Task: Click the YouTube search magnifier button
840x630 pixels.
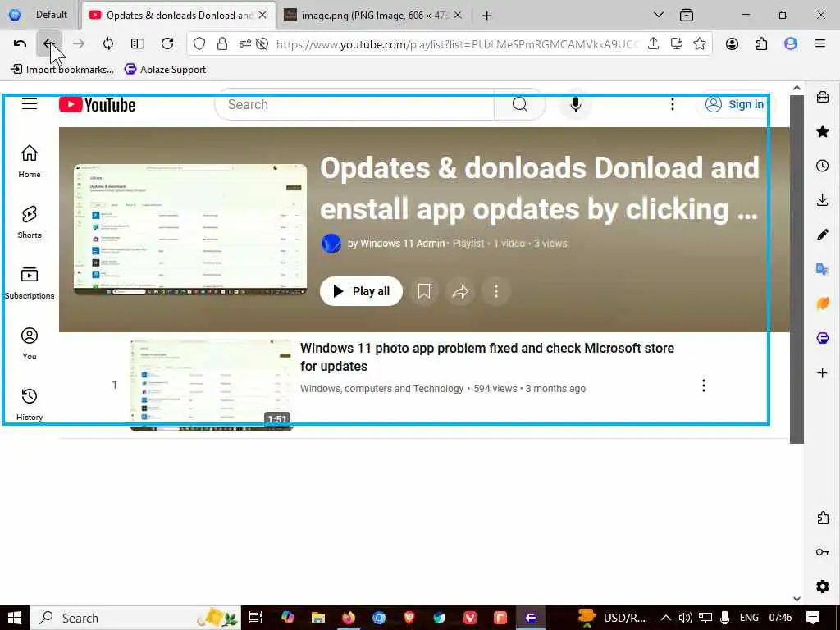Action: 519,104
